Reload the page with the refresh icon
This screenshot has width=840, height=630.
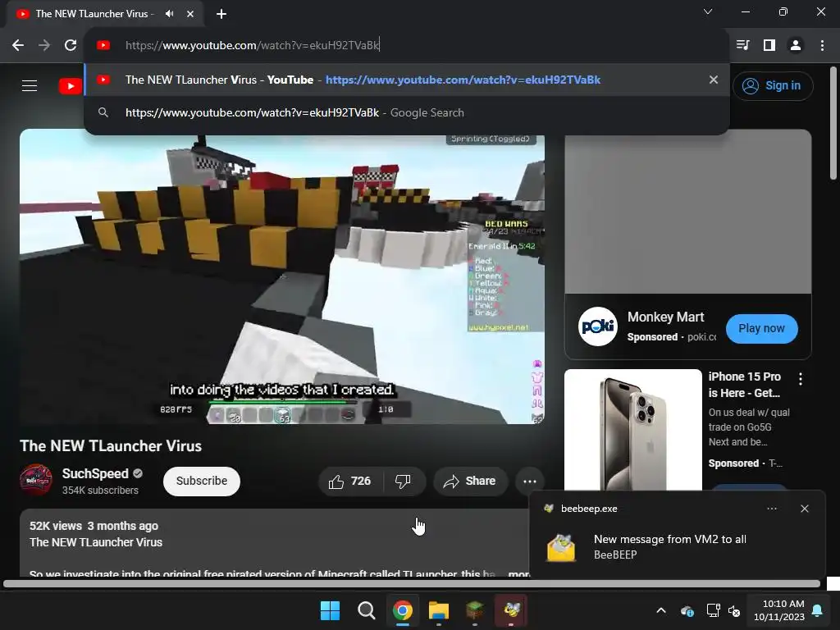[x=71, y=46]
